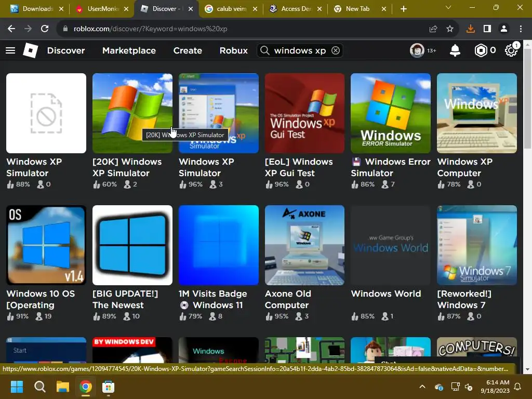The image size is (532, 399).
Task: Open File Explorer from taskbar
Action: (63, 387)
